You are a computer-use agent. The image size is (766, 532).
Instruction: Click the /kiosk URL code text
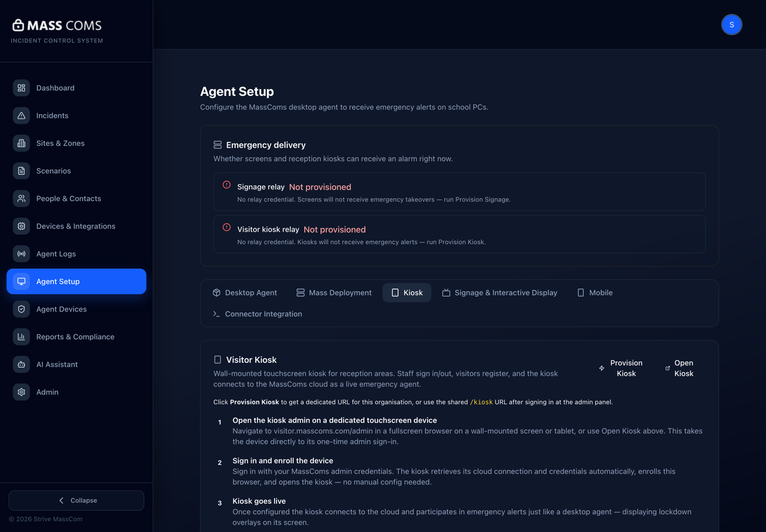pos(481,402)
